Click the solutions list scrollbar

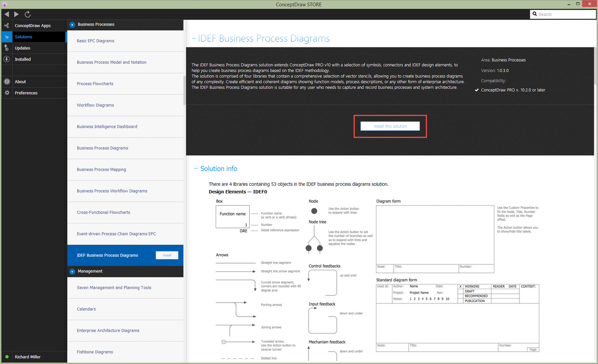[185, 91]
